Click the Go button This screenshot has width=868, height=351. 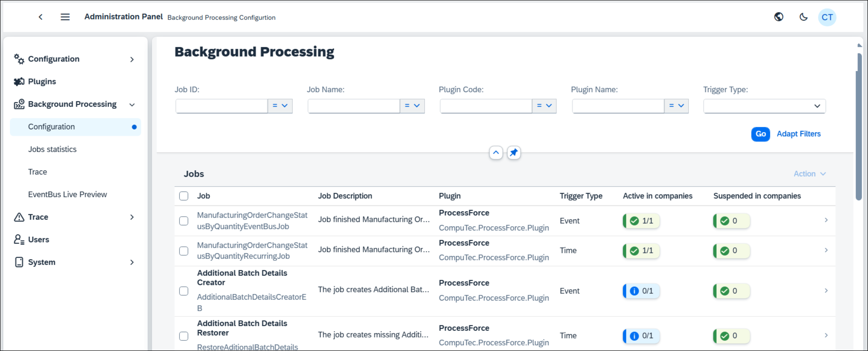click(x=760, y=134)
